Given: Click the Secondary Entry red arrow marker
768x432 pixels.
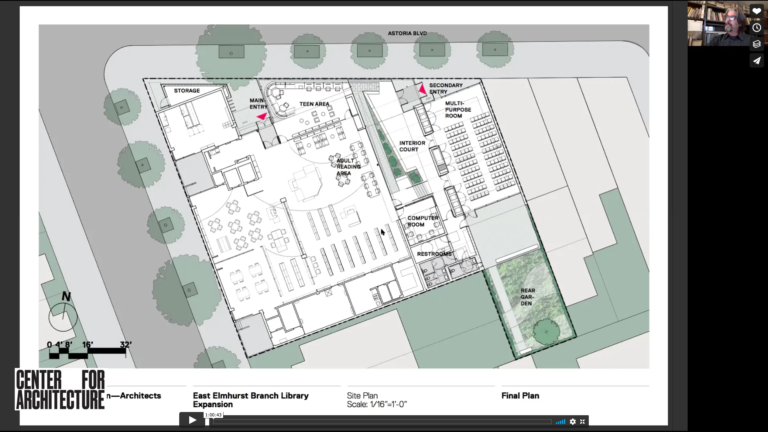Looking at the screenshot, I should click(423, 89).
